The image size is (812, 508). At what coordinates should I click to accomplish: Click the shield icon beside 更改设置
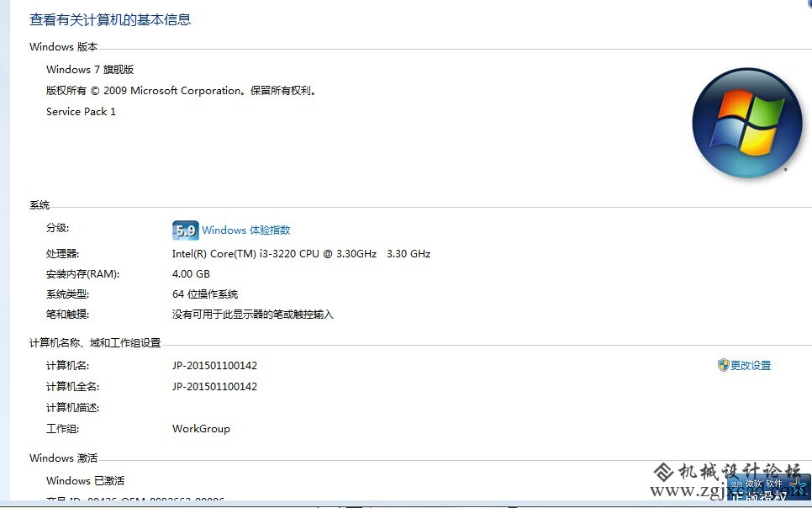[x=724, y=365]
